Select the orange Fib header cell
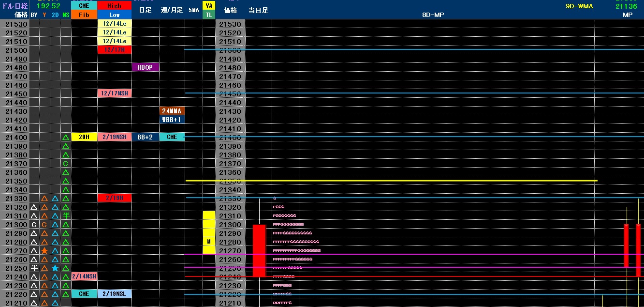Viewport: 644px width, 307px height. (84, 15)
